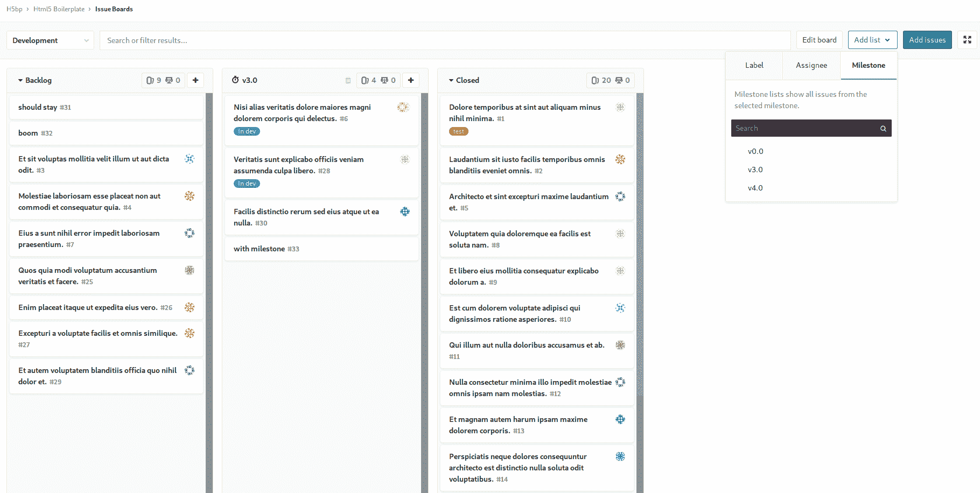The width and height of the screenshot is (980, 493).
Task: Click the magnifier icon in milestone search box
Action: (x=883, y=128)
